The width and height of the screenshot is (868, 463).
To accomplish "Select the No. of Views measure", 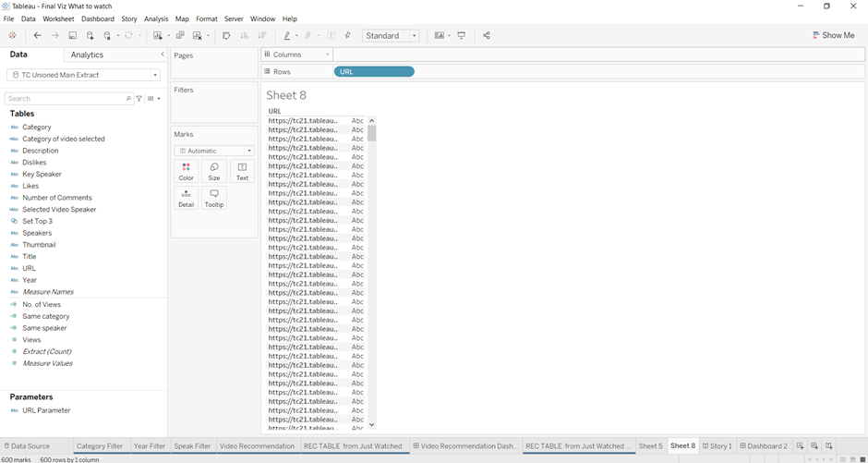I will click(42, 305).
